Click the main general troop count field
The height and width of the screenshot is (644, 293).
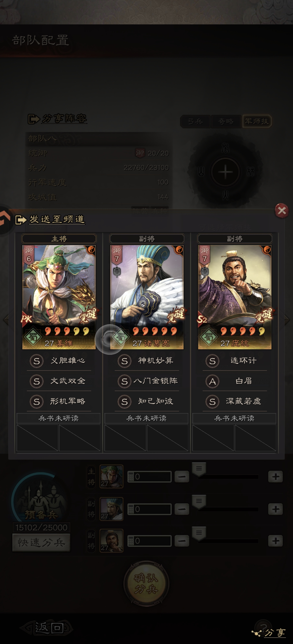pos(149,476)
